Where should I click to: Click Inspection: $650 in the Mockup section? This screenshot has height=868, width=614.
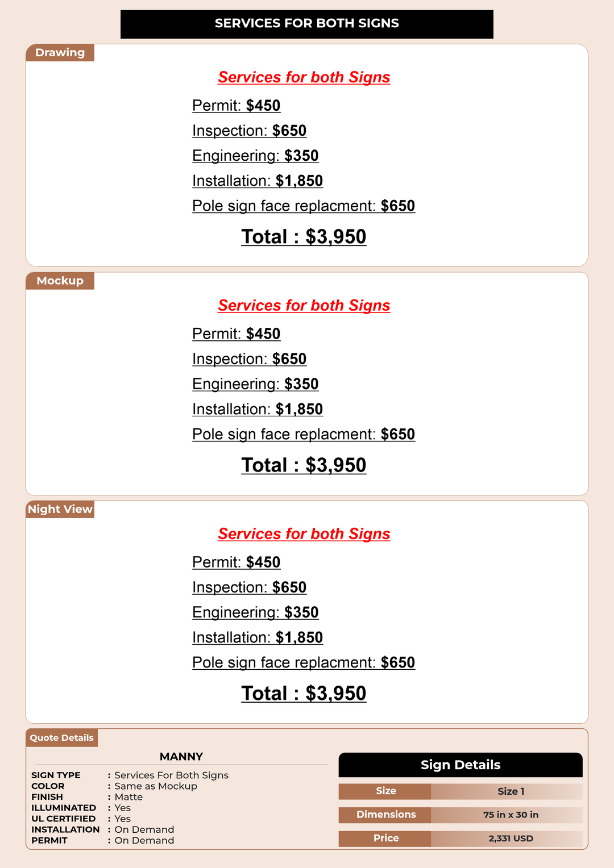point(250,359)
